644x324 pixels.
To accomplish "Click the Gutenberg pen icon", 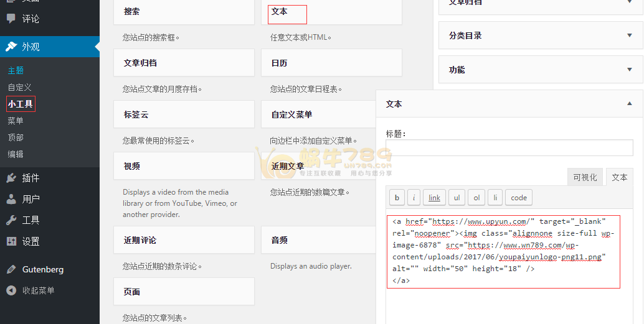I will pos(11,269).
